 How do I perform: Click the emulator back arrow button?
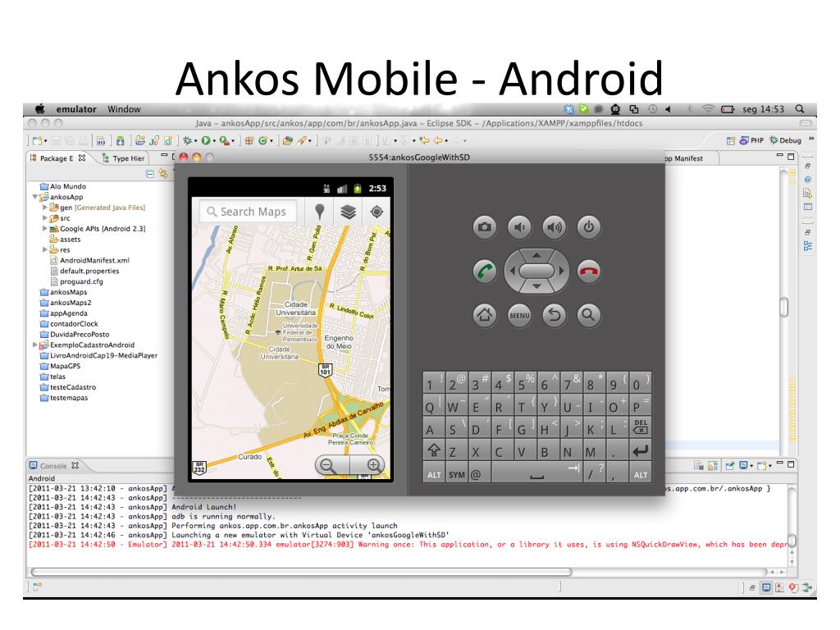tap(554, 315)
